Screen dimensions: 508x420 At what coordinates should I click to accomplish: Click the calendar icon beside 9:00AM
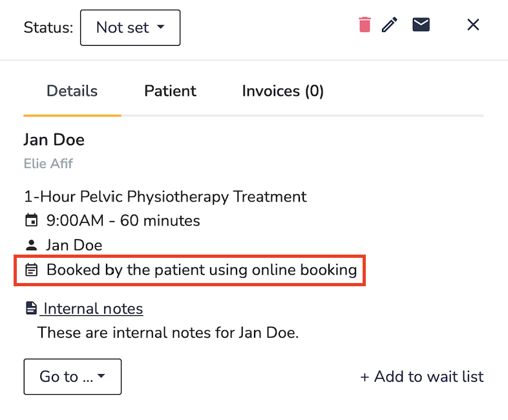pos(31,221)
